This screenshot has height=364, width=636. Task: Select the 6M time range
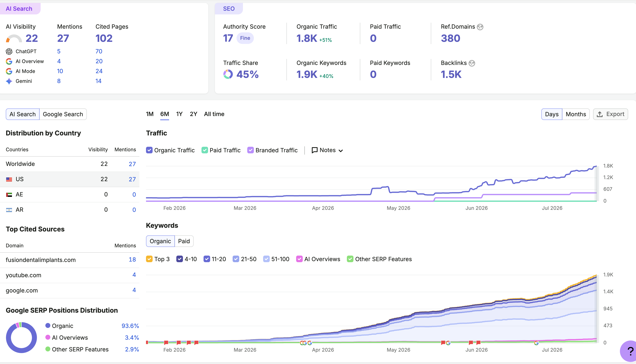pyautogui.click(x=165, y=114)
